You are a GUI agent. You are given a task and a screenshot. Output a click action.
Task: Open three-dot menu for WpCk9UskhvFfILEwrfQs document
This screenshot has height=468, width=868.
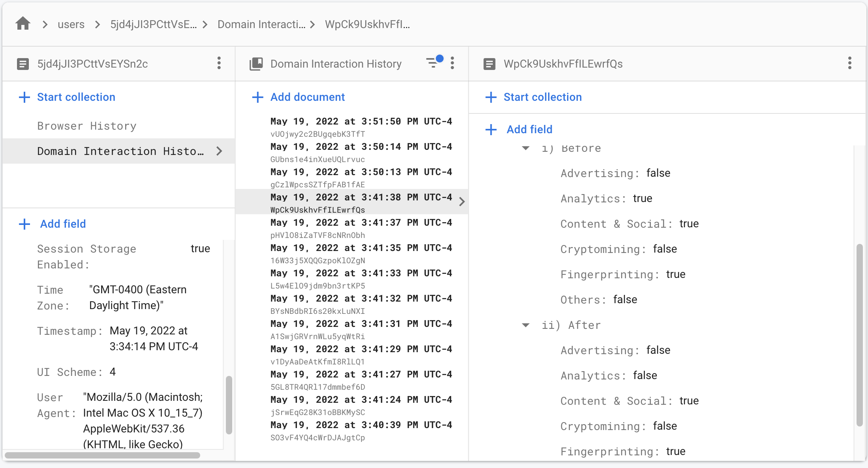(849, 63)
